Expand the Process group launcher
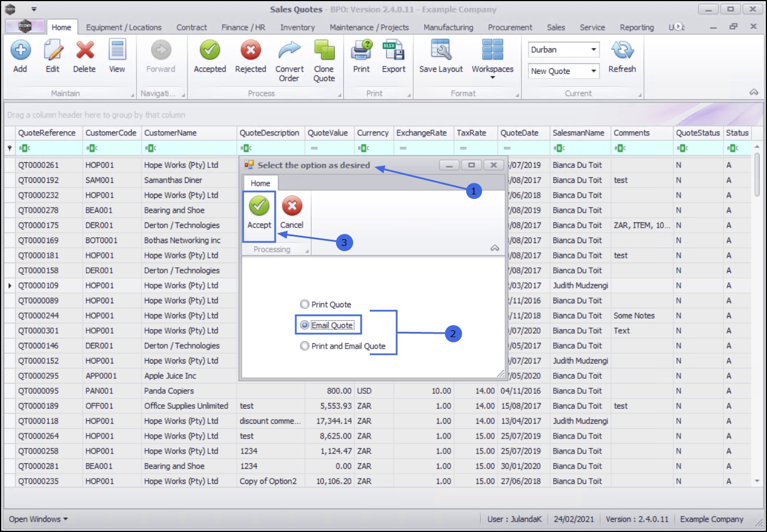The width and height of the screenshot is (767, 532). [339, 95]
